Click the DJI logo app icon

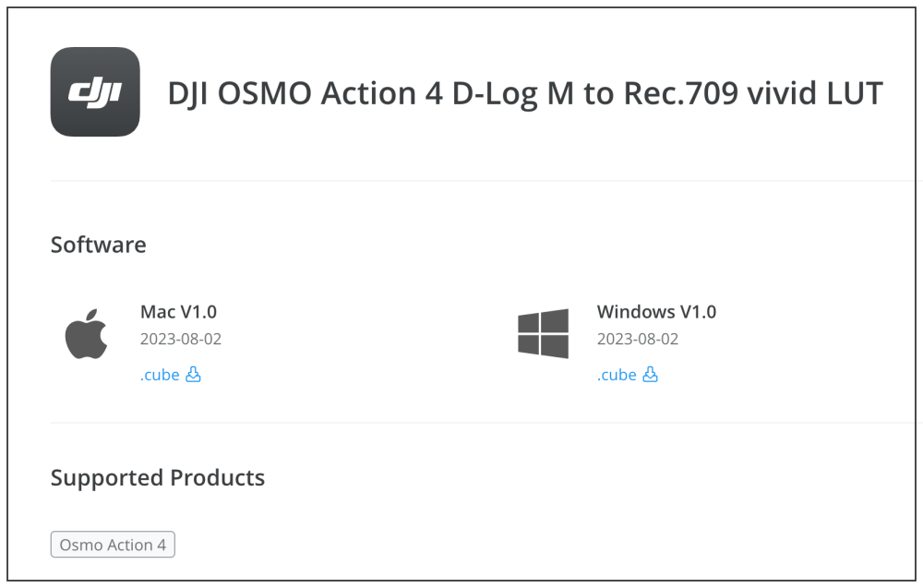[95, 92]
